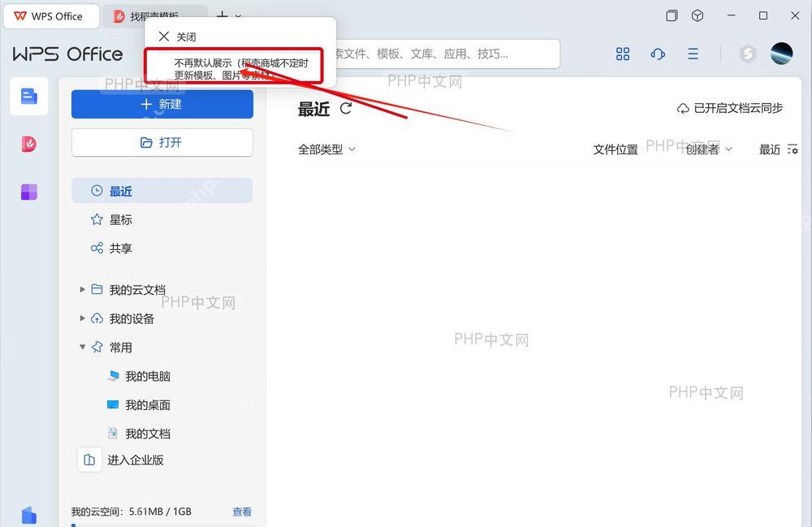The image size is (812, 527).
Task: Click the multi-window icon in title bar
Action: (672, 15)
